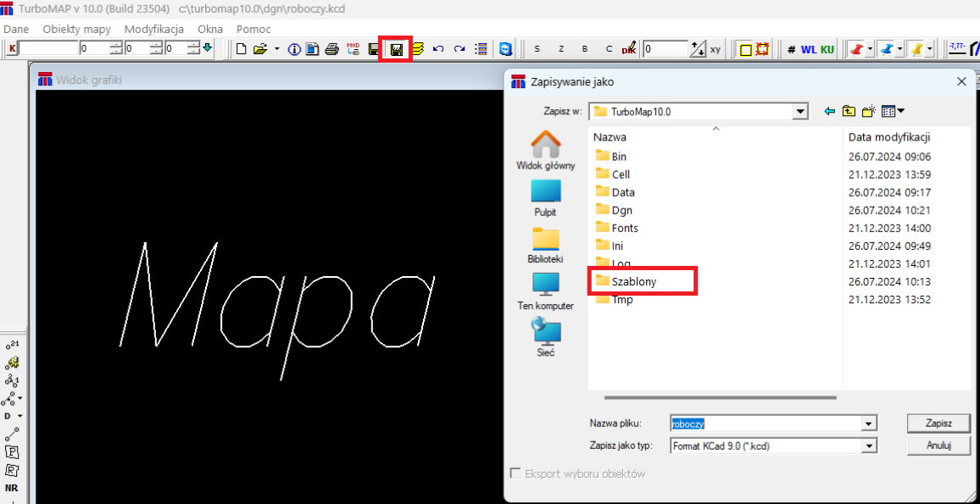Expand the 'Zapisz w' folder dropdown
The image size is (980, 504).
tap(799, 111)
